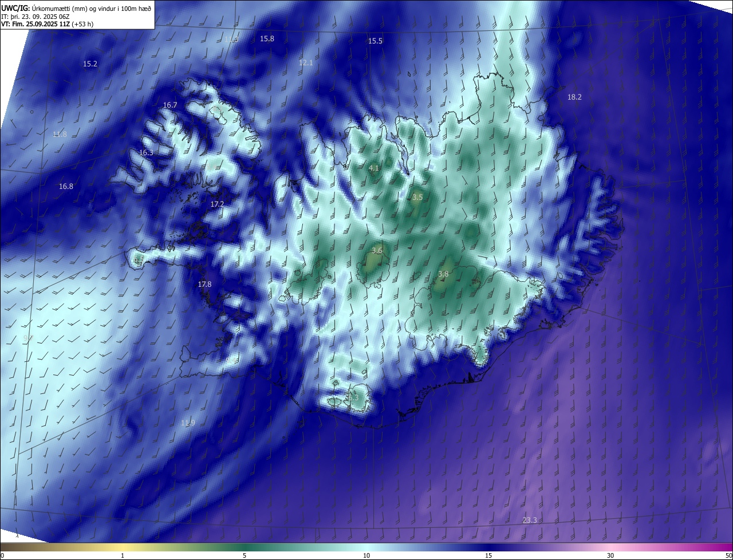Screen dimensions: 733x560
Task: Click the map value 3.6
Action: pyautogui.click(x=377, y=251)
